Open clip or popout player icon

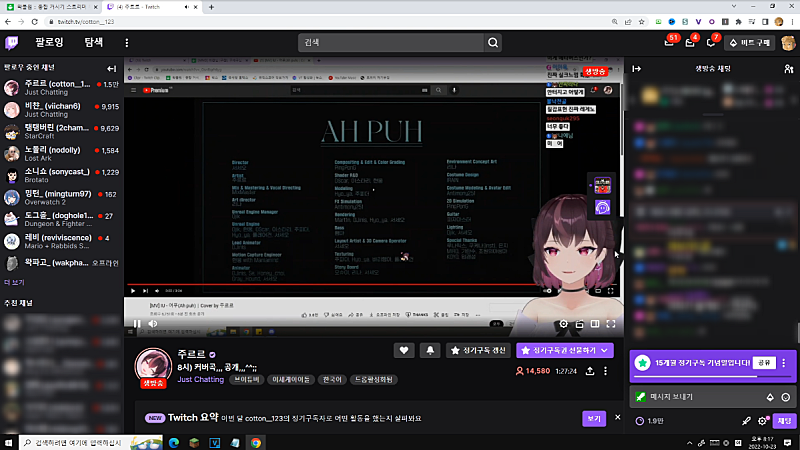coord(579,323)
